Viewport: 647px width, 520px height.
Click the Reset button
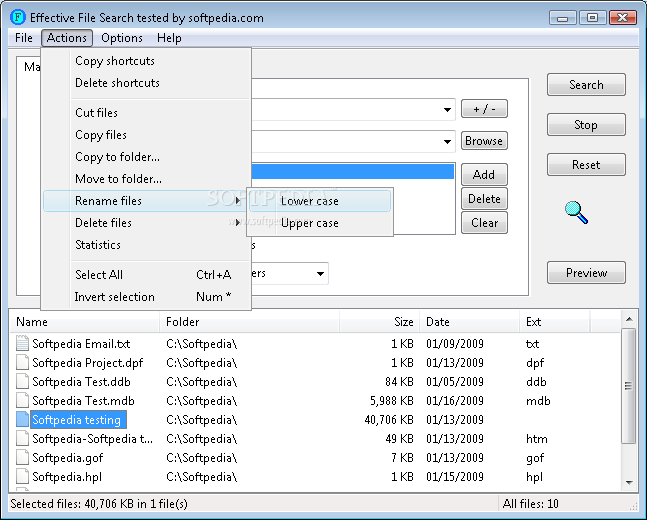pyautogui.click(x=586, y=165)
